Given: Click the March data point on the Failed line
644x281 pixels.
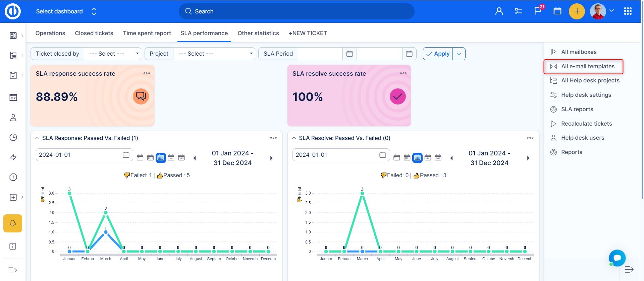Looking at the screenshot, I should click(106, 232).
